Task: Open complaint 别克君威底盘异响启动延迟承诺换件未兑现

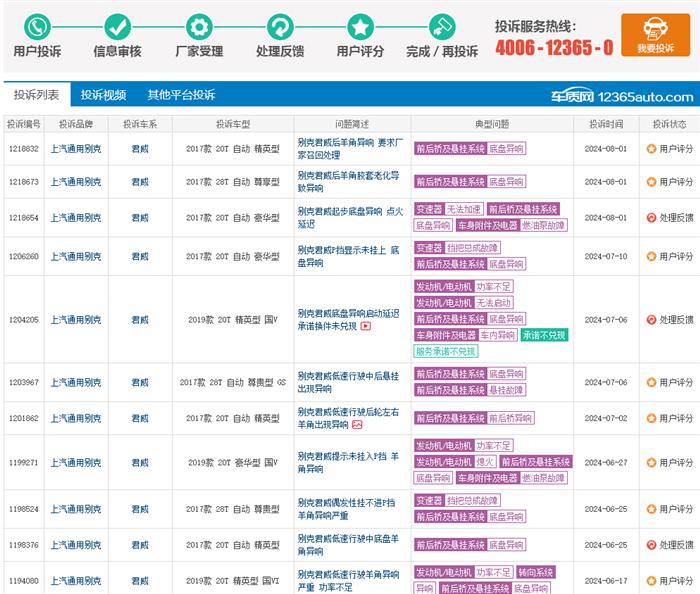Action: point(348,320)
